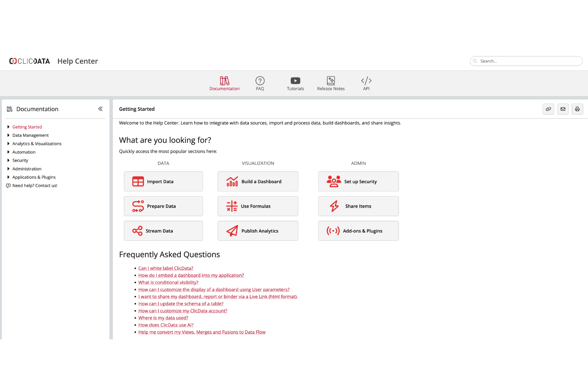Open the Prepare Data button
Viewport: 588px width, 392px height.
[x=163, y=206]
